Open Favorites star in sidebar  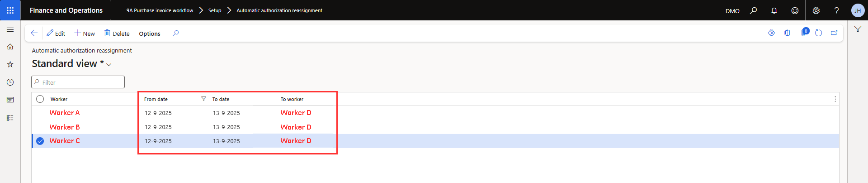[x=10, y=64]
